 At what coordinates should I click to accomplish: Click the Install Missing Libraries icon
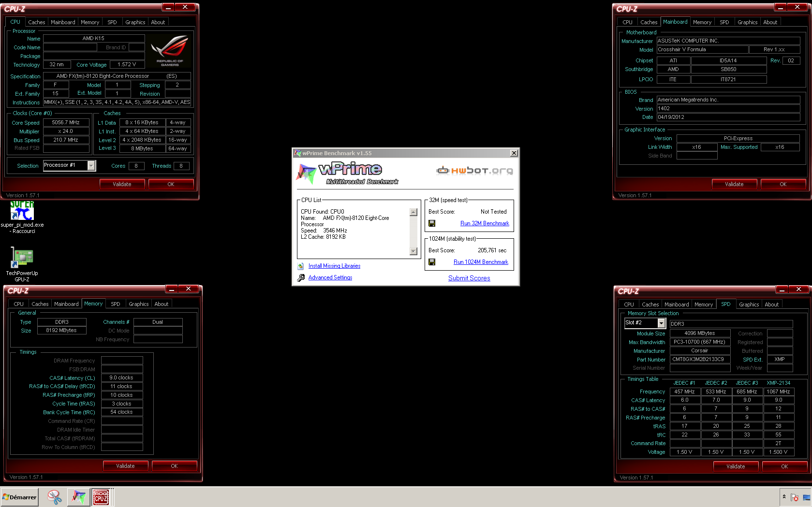pos(301,266)
